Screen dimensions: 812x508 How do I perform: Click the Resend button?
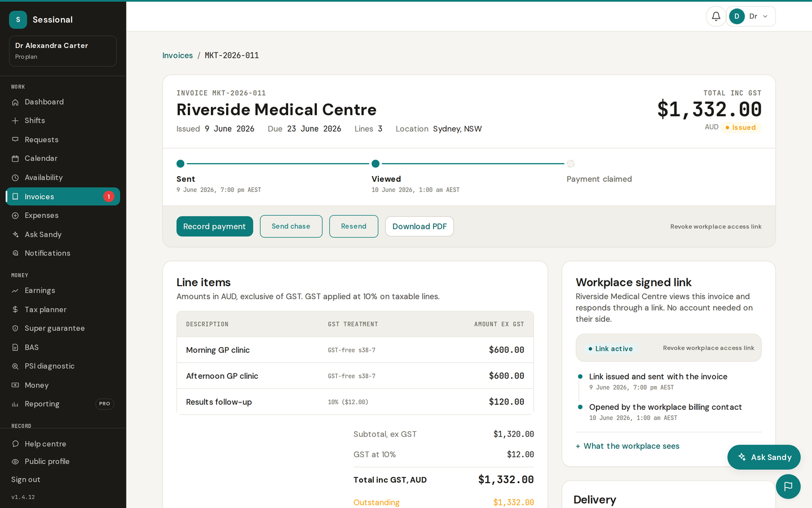(x=354, y=226)
